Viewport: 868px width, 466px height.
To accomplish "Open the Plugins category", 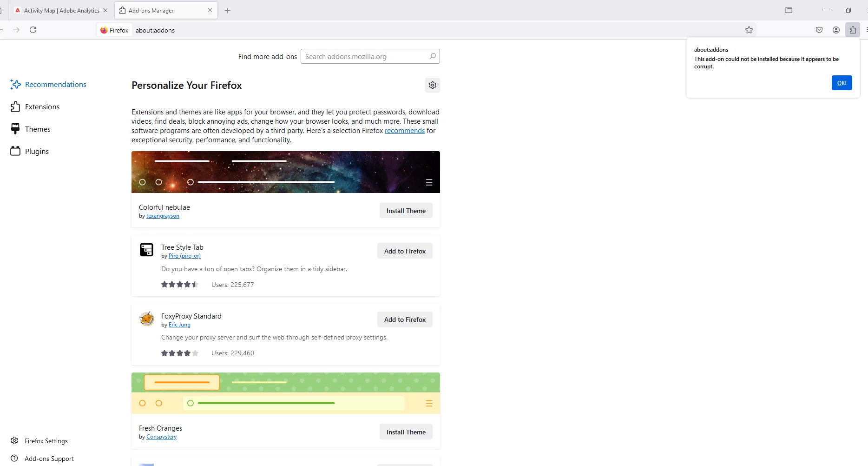I will [x=30, y=151].
